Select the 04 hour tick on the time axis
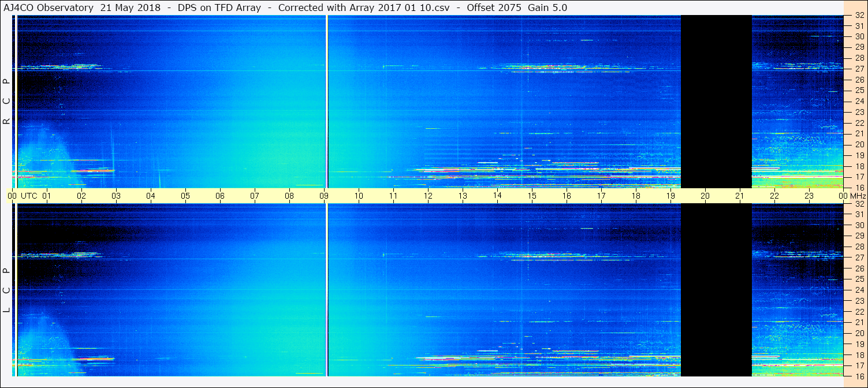Screen dimensions: 868x388 (151, 196)
